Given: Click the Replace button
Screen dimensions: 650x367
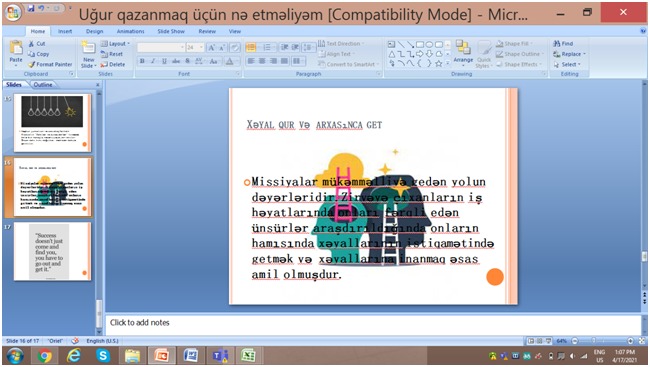Looking at the screenshot, I should pyautogui.click(x=570, y=54).
